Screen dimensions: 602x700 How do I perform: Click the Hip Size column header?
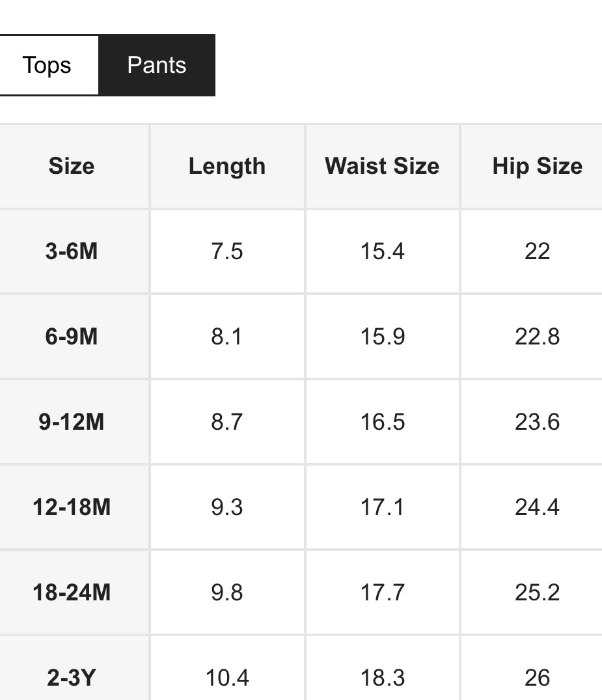[537, 166]
